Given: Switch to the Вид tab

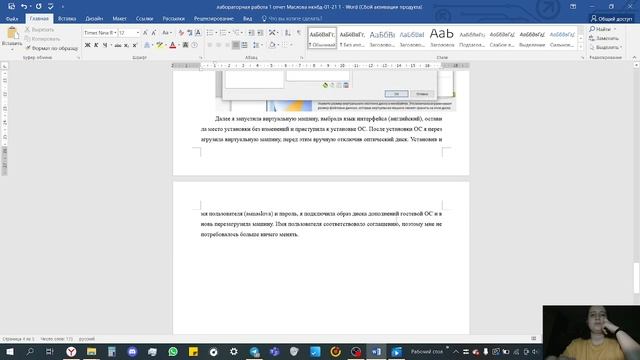Looking at the screenshot, I should coord(247,18).
